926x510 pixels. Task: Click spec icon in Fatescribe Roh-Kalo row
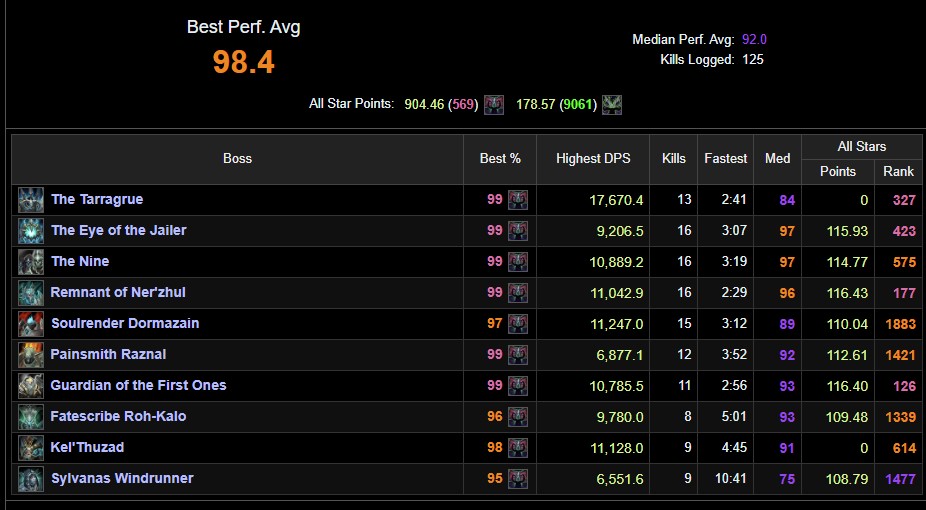coord(518,417)
